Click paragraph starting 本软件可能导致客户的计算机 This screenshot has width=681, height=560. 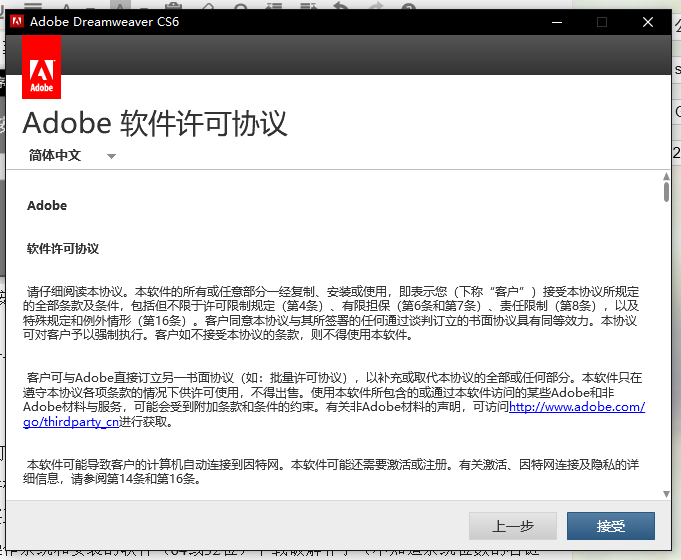(x=331, y=472)
